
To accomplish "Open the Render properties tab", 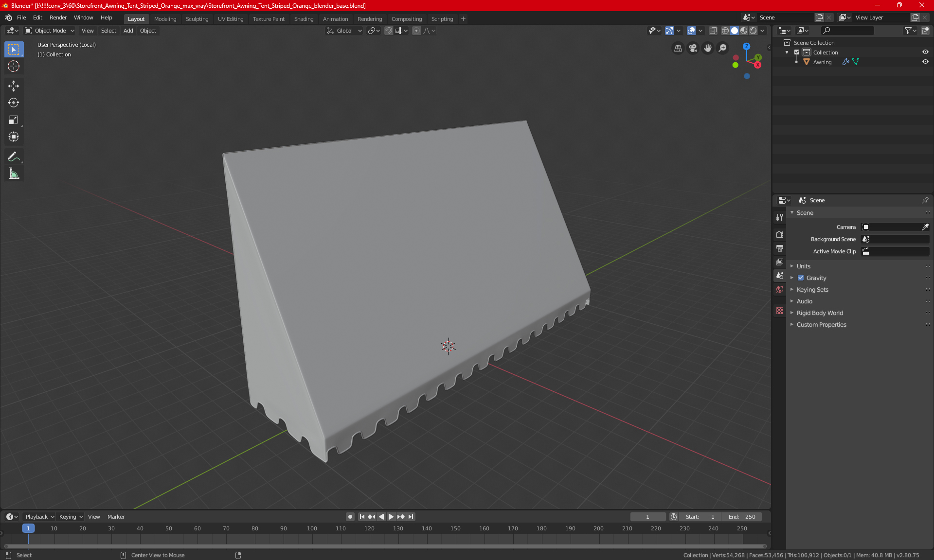I will [x=780, y=234].
